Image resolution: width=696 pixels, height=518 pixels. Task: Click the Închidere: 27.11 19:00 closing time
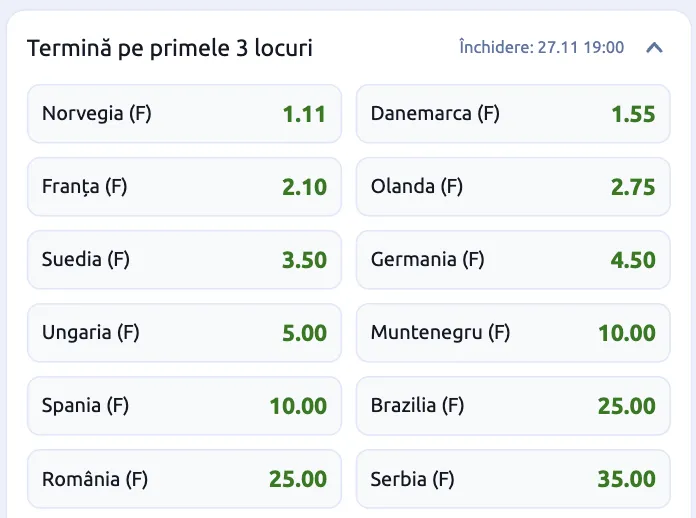point(541,47)
